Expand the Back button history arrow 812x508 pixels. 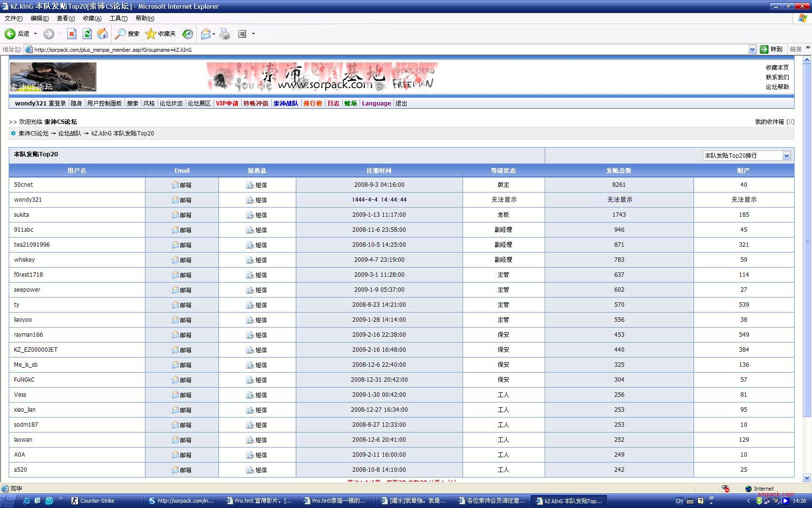pos(35,34)
